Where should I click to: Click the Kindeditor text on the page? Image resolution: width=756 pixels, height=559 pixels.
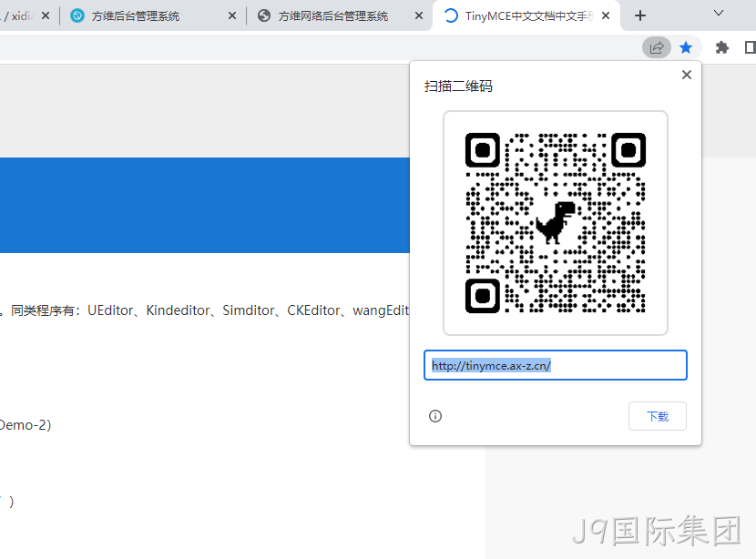(178, 310)
